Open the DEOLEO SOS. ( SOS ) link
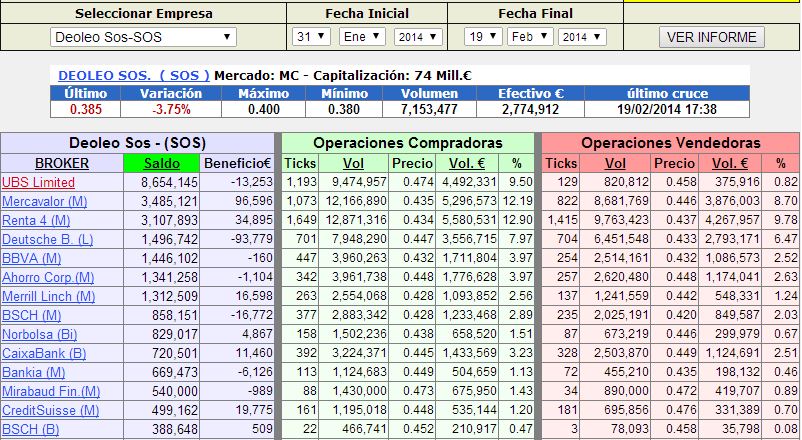802x440 pixels. pos(134,76)
